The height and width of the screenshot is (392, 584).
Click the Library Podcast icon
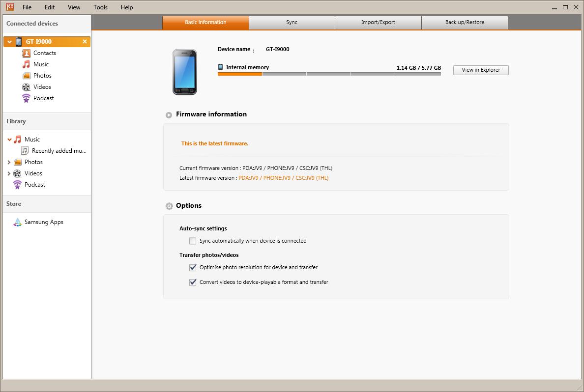pos(18,185)
